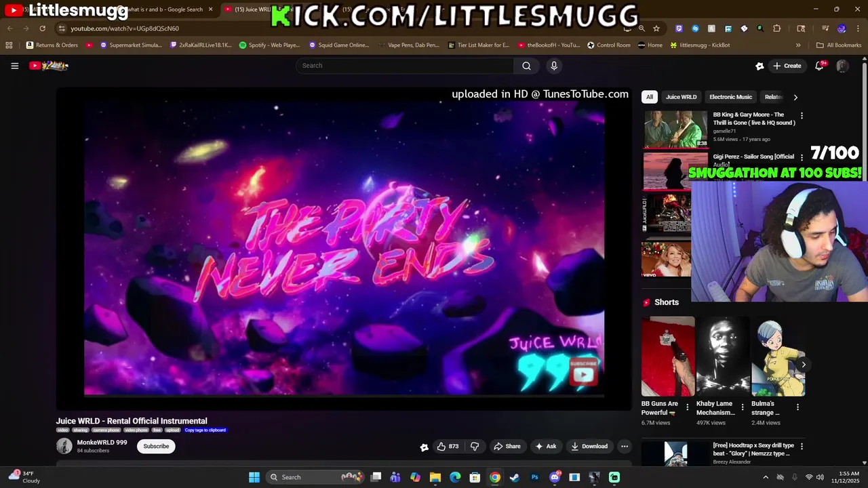Open File Explorer from taskbar
868x488 pixels.
pos(435,477)
